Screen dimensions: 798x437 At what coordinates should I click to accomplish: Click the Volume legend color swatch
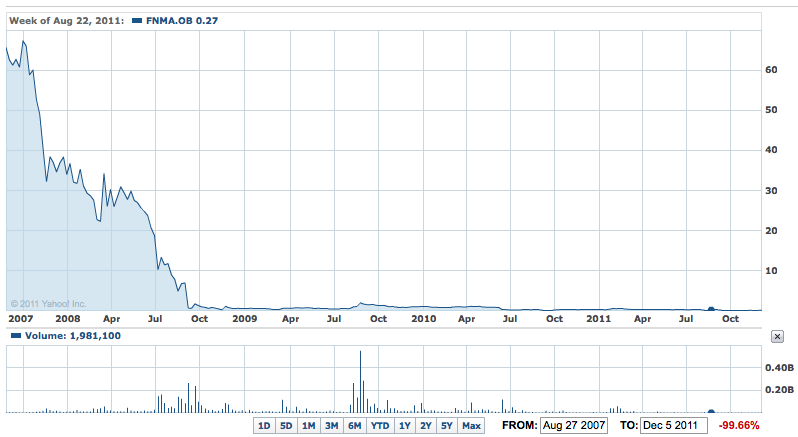[16, 336]
